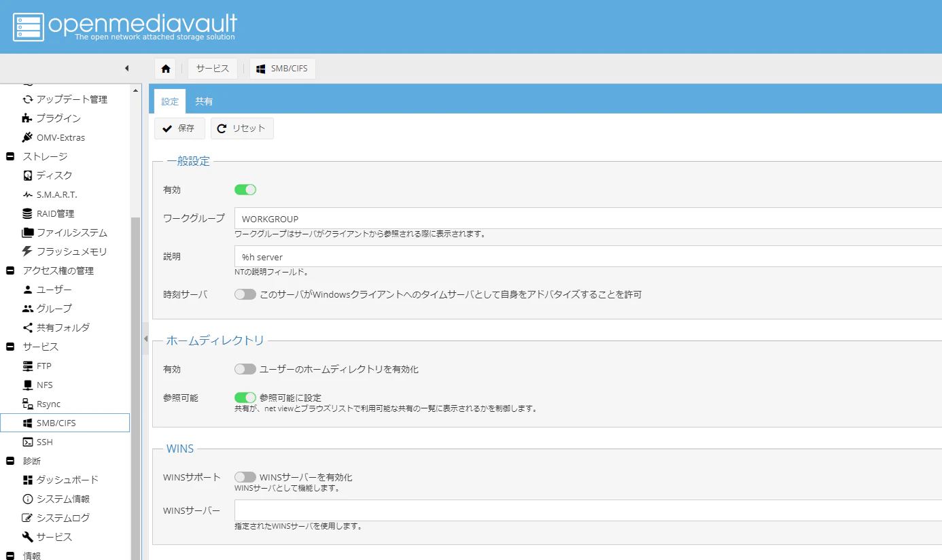Collapse the アクセス権の管理 section

coord(10,270)
